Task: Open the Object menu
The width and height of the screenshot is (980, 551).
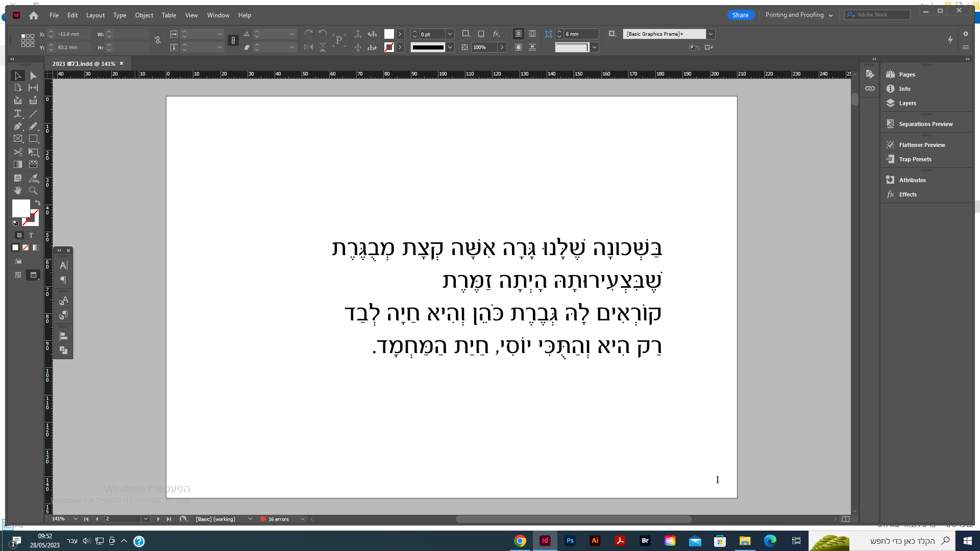Action: tap(144, 15)
